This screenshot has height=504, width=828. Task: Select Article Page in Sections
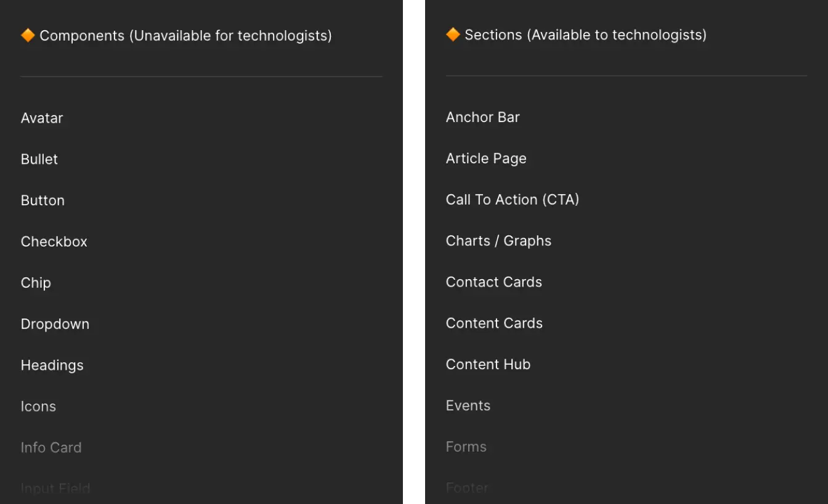(x=486, y=158)
